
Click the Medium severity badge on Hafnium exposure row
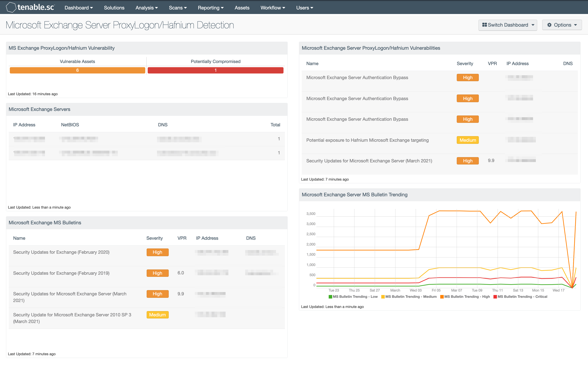(467, 140)
